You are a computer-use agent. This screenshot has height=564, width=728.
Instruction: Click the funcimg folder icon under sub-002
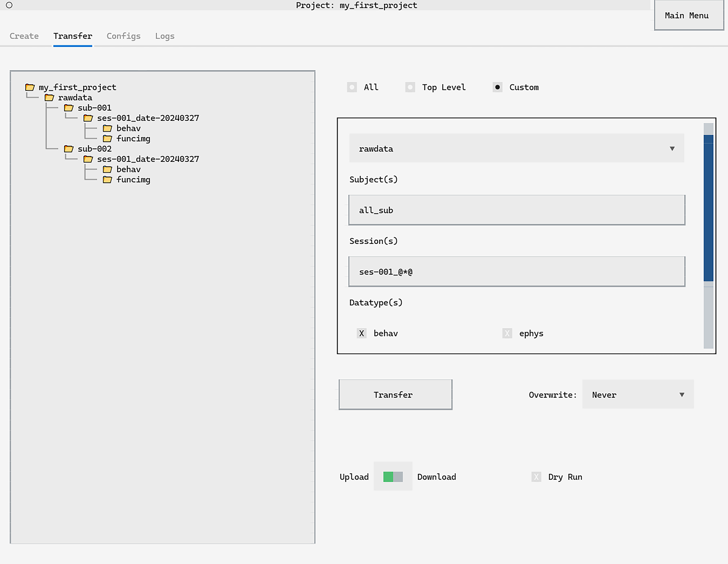(x=107, y=180)
